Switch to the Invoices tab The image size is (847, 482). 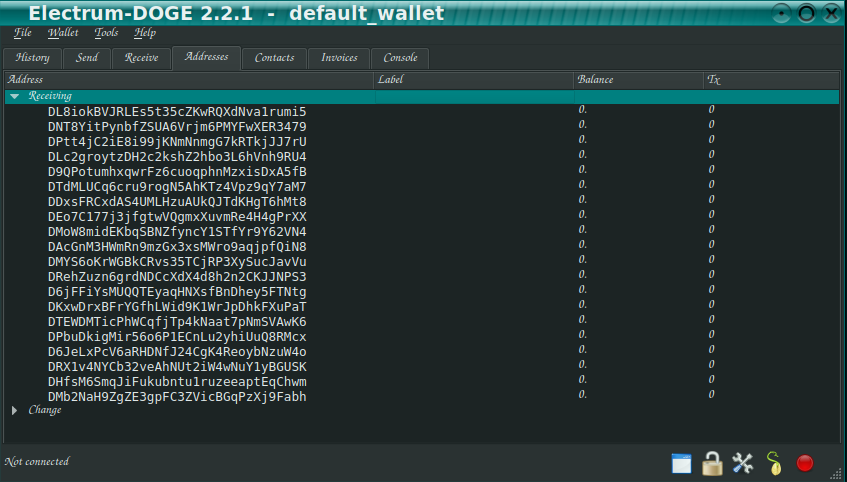tap(339, 58)
